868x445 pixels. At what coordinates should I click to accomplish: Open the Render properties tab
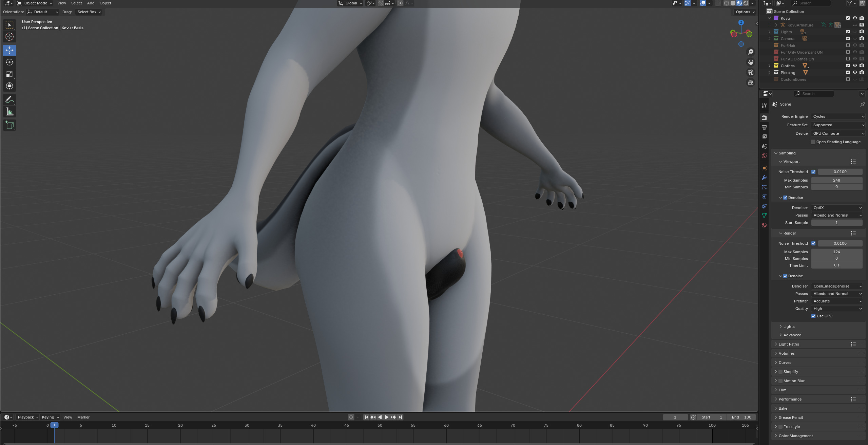[764, 117]
